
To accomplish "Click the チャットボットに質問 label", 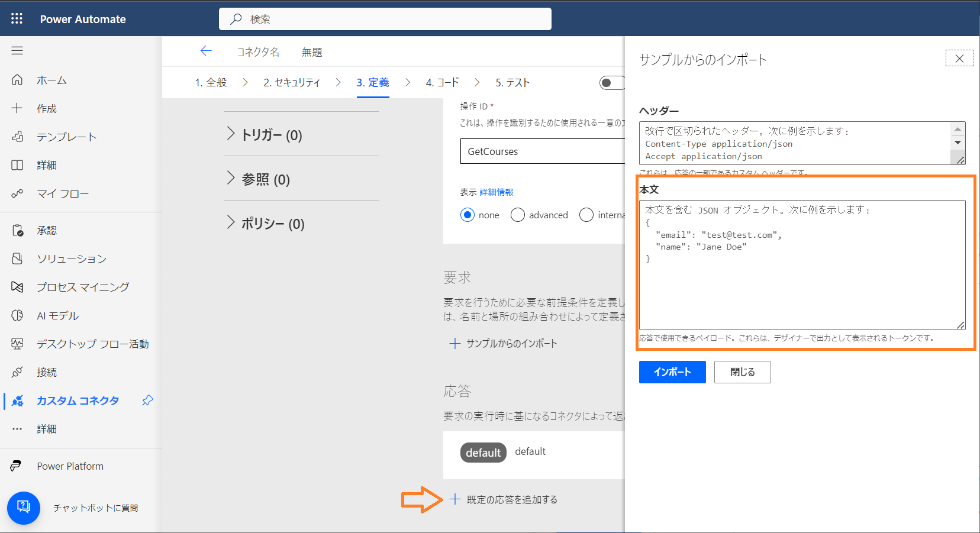I will (x=95, y=508).
